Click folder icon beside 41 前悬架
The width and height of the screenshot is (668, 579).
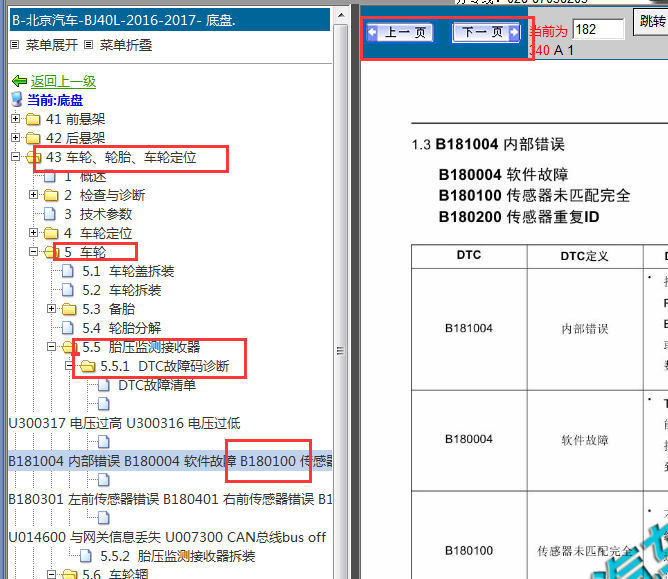[33, 119]
